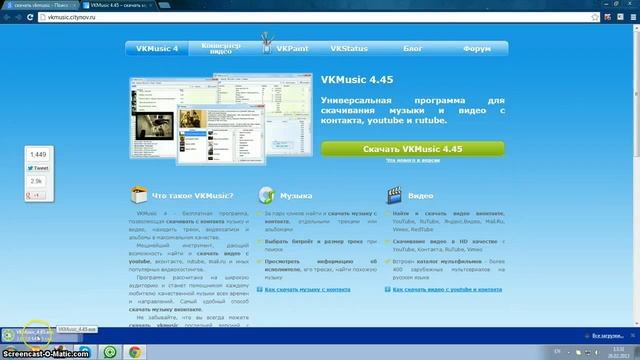
Task: Click the Tweet button in the share box
Action: 38,168
